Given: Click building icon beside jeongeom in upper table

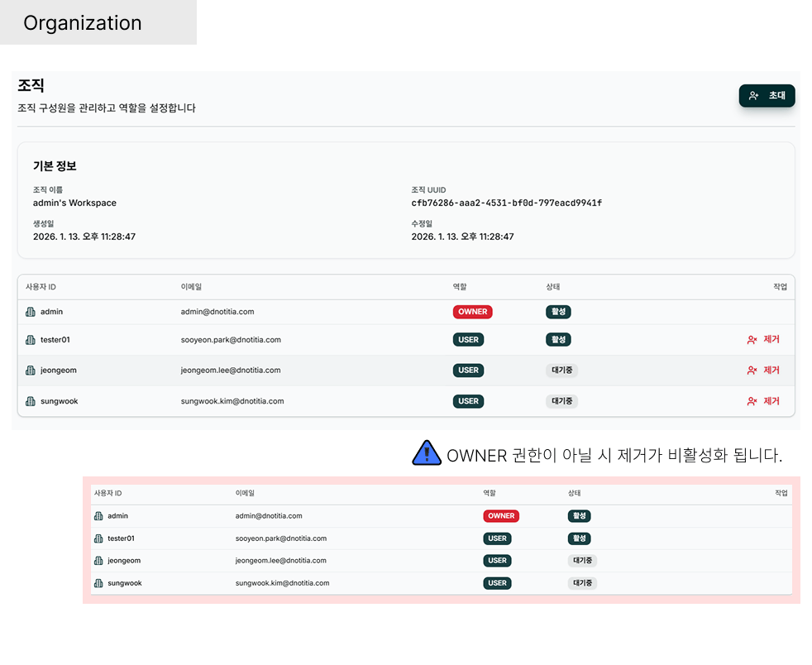Looking at the screenshot, I should coord(31,371).
